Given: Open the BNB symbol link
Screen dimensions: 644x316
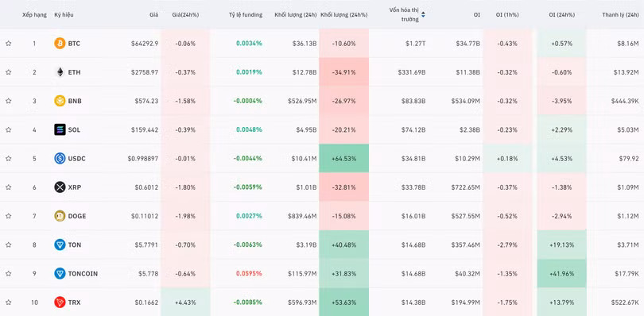Looking at the screenshot, I should click(75, 101).
